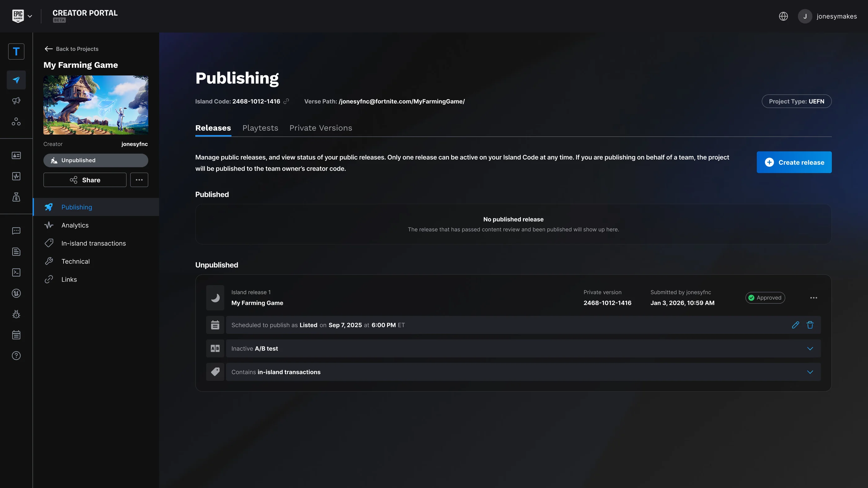Go back to Projects

click(71, 49)
